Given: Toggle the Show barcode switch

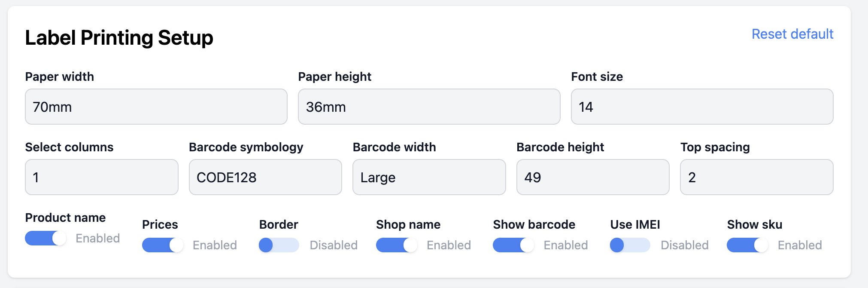Looking at the screenshot, I should click(x=513, y=245).
